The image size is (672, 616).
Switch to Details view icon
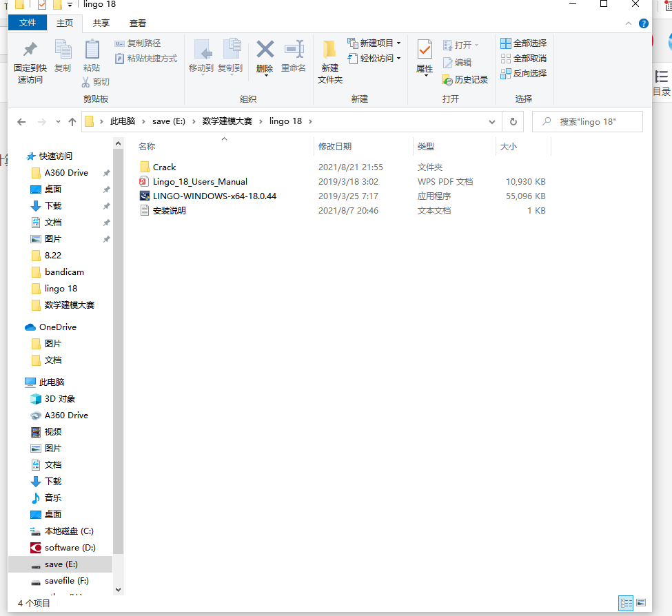click(x=626, y=604)
